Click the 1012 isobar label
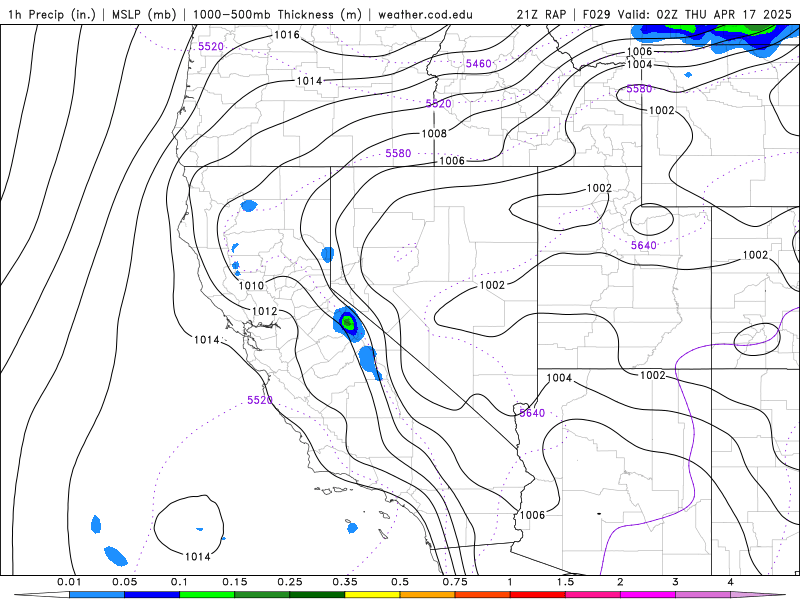Image resolution: width=800 pixels, height=600 pixels. tap(264, 311)
